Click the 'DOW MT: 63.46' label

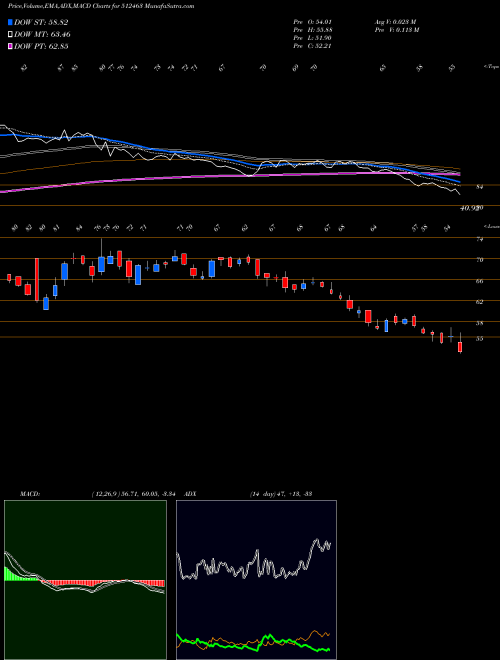[x=42, y=35]
